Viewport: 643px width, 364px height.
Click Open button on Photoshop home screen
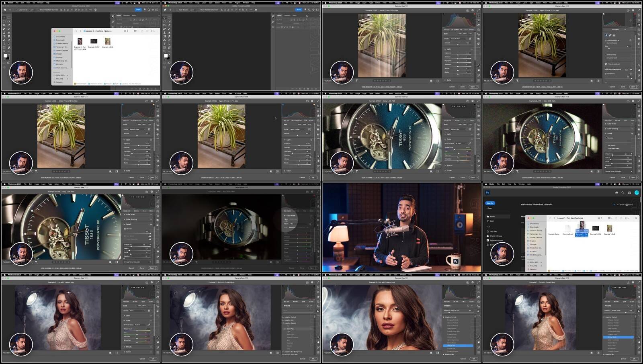pos(489,208)
